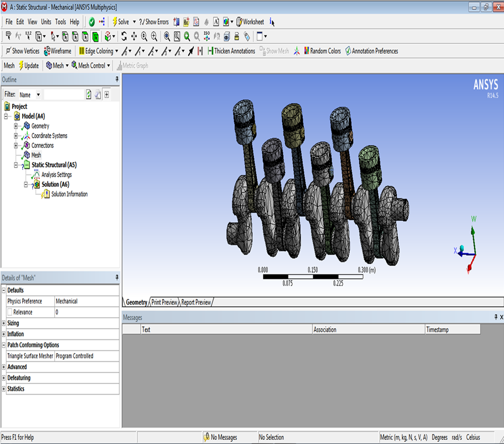Click the Timestamp column header in Messages
This screenshot has height=444, width=504.
(452, 329)
